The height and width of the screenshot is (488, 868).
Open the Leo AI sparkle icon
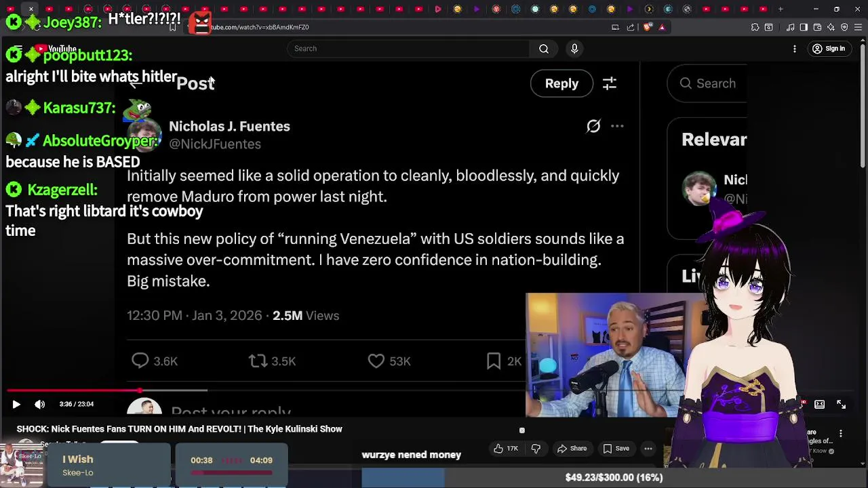tap(831, 27)
